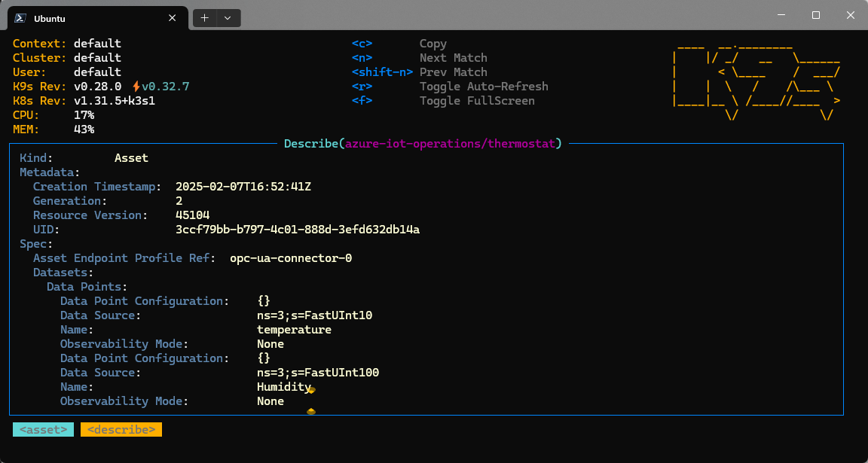This screenshot has width=868, height=463.
Task: Click the <shift-n> Prev Match shortcut
Action: click(382, 72)
